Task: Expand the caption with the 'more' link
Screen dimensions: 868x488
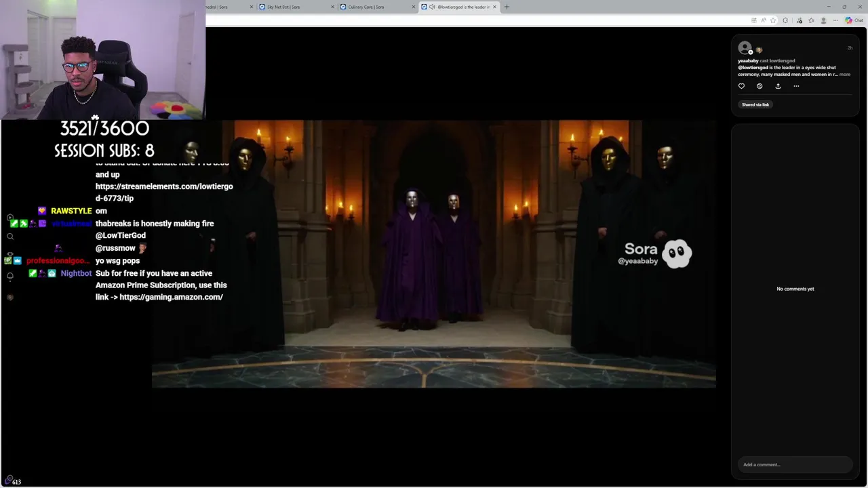Action: tap(845, 75)
